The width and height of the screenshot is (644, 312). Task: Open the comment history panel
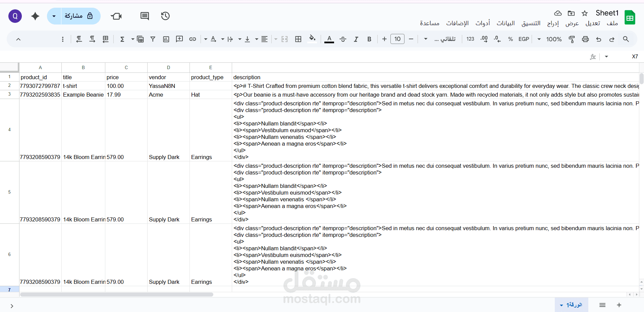145,16
